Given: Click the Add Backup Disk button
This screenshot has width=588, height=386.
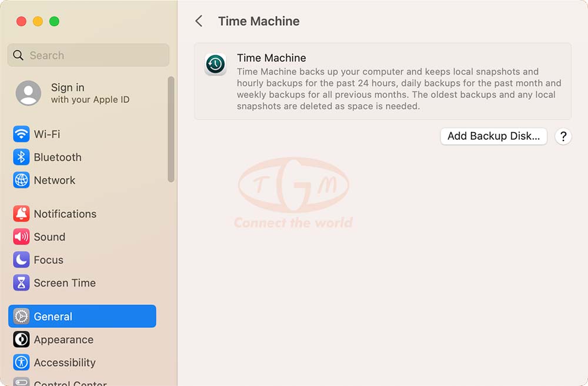Looking at the screenshot, I should click(x=493, y=136).
